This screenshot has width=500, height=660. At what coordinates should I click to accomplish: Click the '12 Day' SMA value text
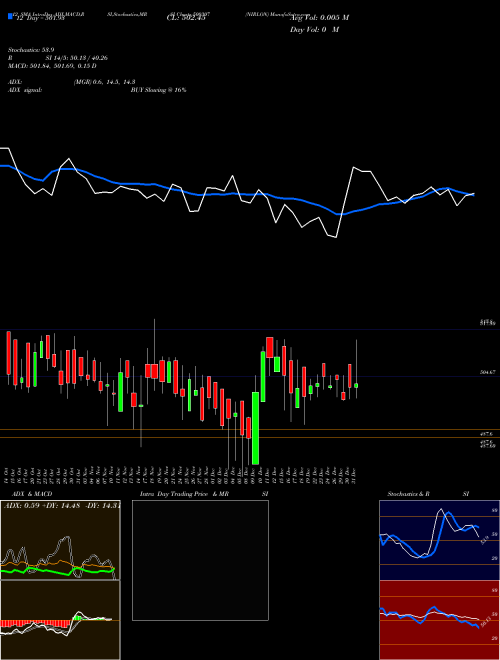tap(40, 18)
